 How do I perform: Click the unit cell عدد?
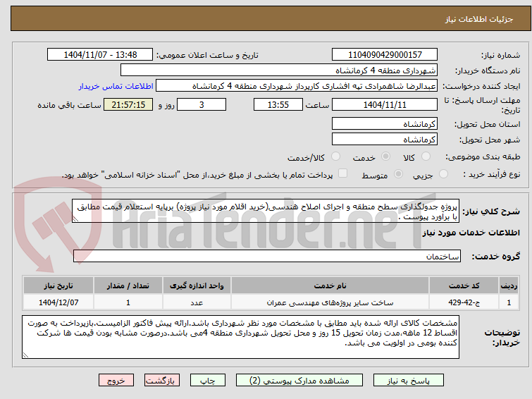tap(197, 302)
